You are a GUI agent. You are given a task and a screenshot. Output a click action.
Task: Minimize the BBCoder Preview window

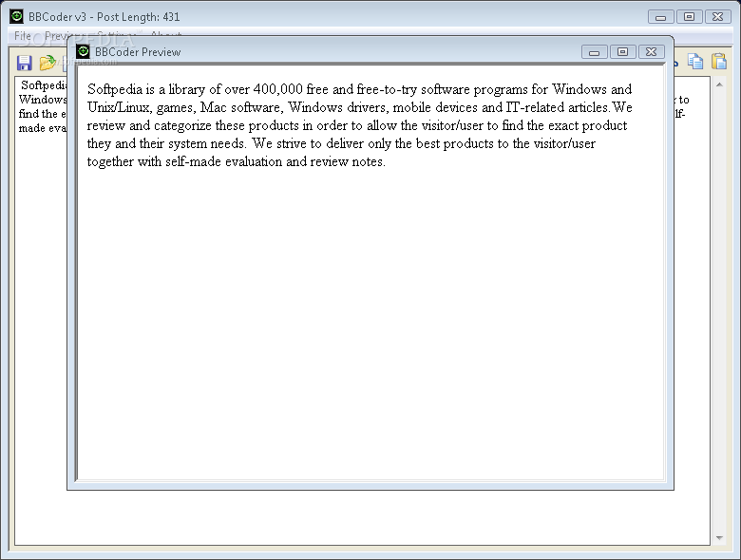(x=594, y=52)
